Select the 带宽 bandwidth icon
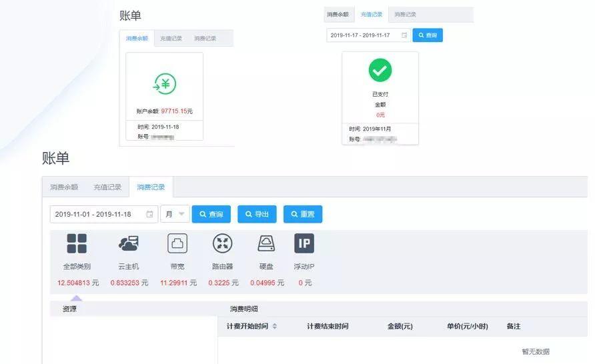The width and height of the screenshot is (595, 364). tap(177, 243)
